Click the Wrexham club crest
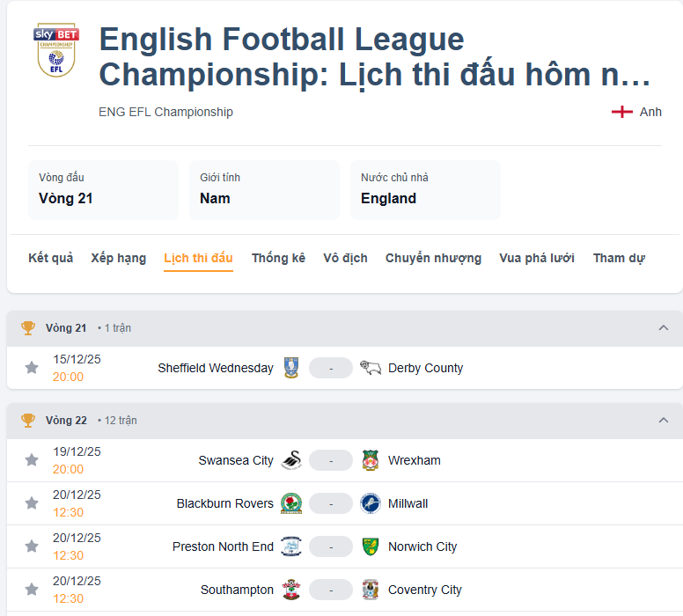The width and height of the screenshot is (683, 616). pyautogui.click(x=370, y=460)
